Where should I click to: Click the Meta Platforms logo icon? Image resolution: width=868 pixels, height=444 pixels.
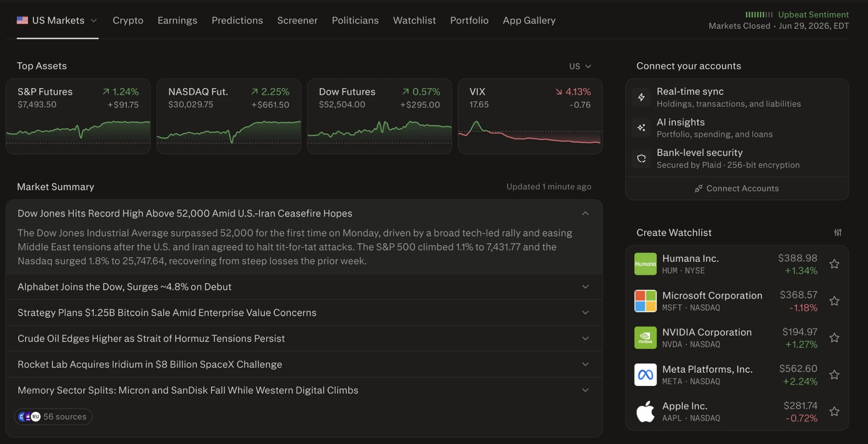[645, 375]
